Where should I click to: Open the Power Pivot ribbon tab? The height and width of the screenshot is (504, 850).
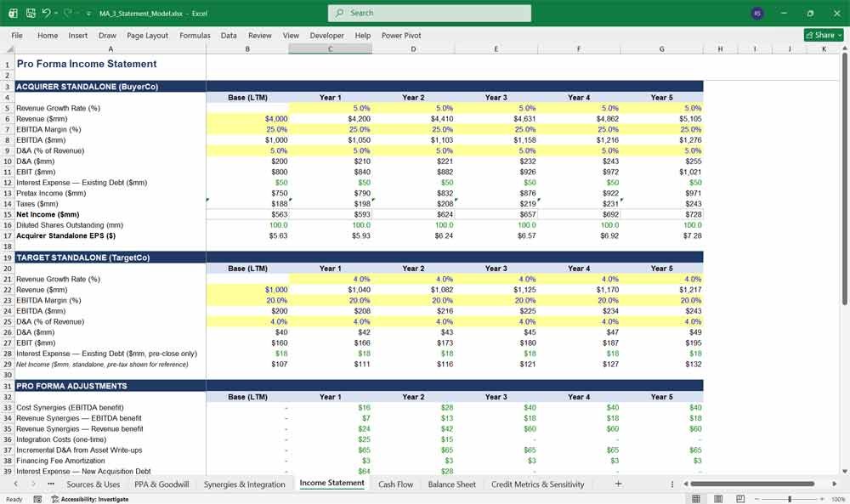click(401, 35)
